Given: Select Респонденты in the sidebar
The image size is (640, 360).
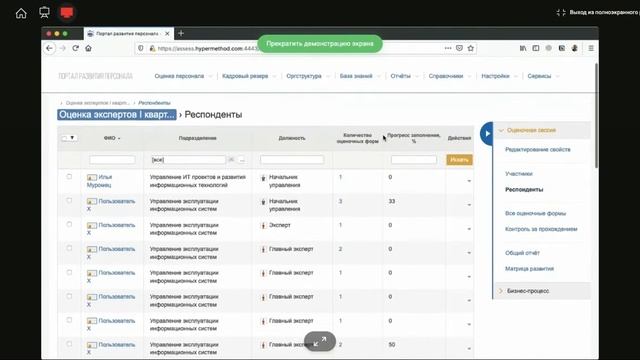Looking at the screenshot, I should 524,189.
